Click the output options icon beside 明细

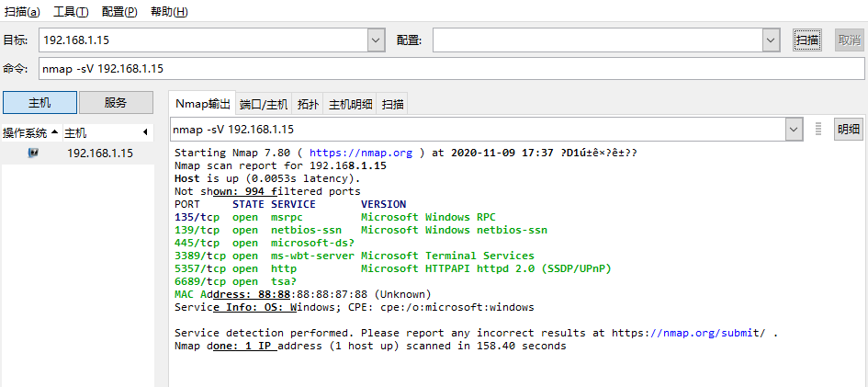click(x=817, y=130)
